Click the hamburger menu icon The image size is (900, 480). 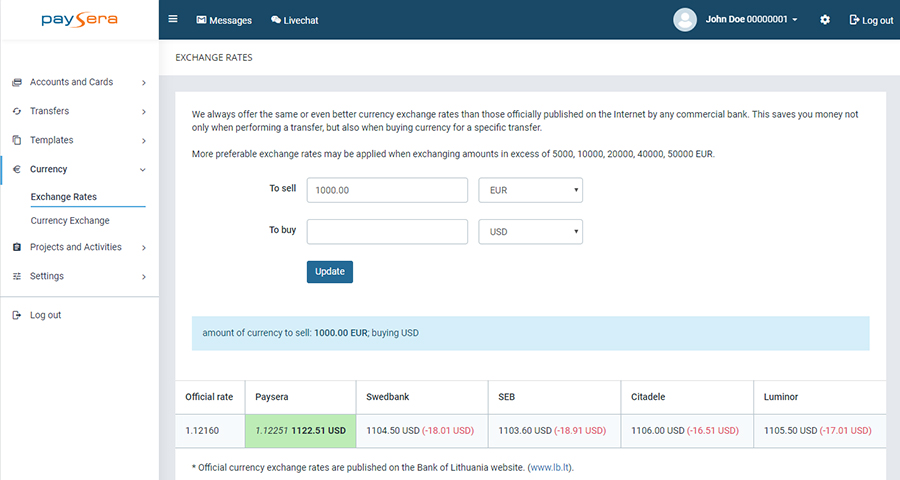[173, 19]
